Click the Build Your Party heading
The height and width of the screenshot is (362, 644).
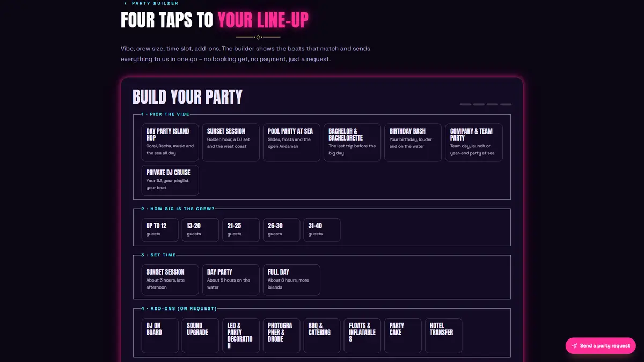point(187,97)
